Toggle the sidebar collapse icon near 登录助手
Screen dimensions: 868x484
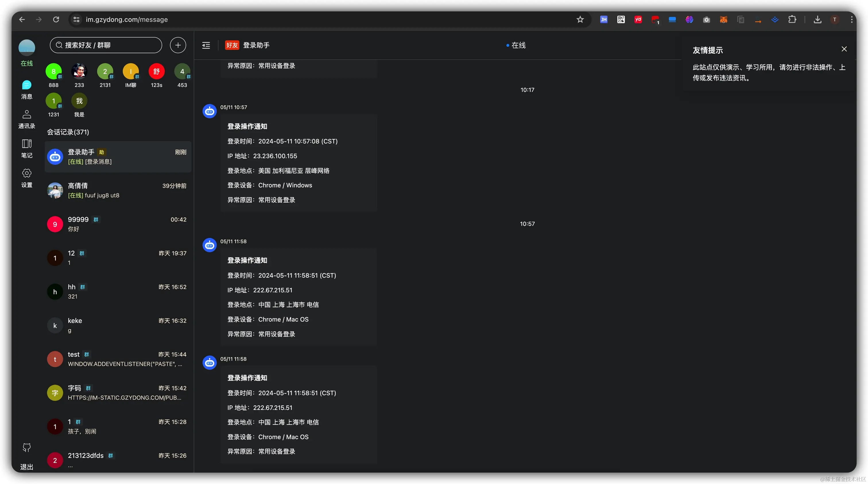(206, 45)
